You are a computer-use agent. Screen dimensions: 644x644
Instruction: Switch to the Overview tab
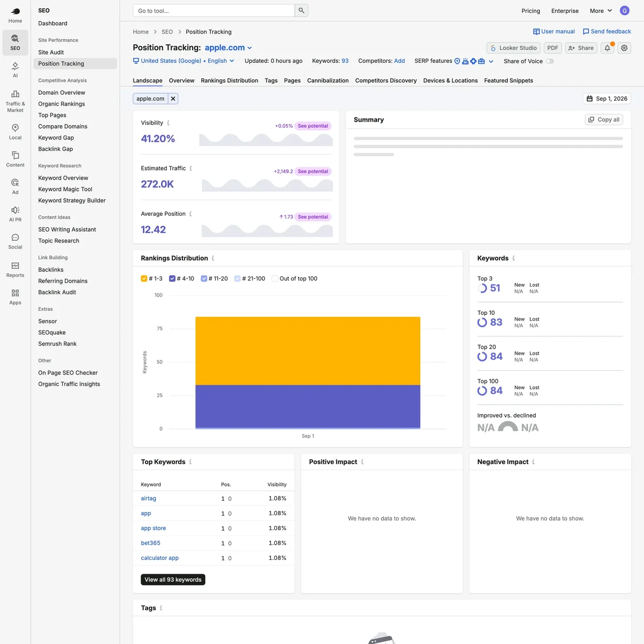[x=181, y=80]
